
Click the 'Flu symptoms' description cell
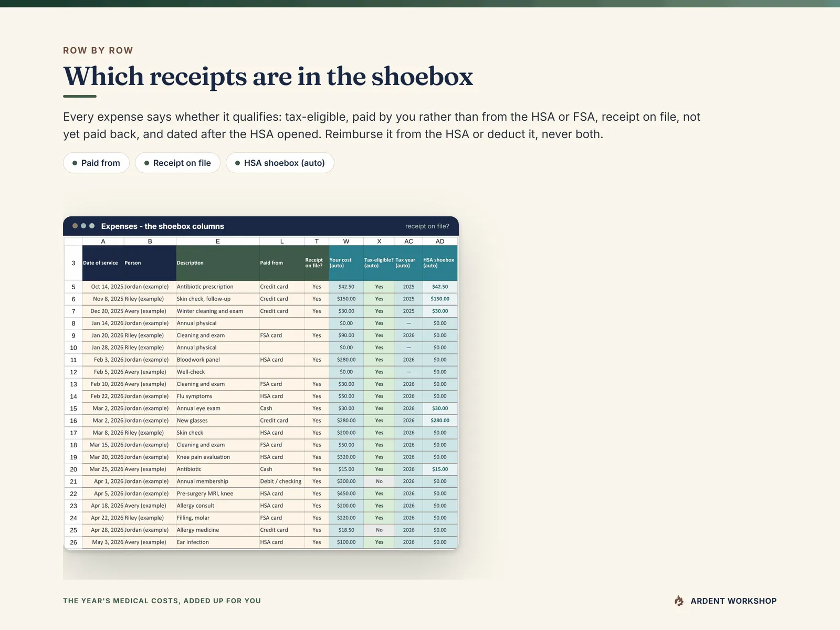click(x=218, y=396)
